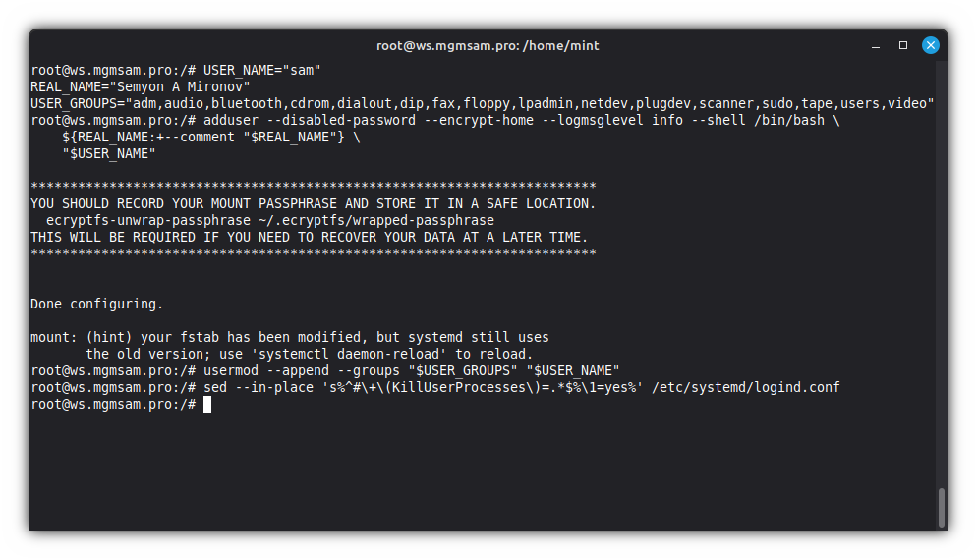The width and height of the screenshot is (977, 560).
Task: Place cursor at the last empty prompt
Action: coord(207,404)
